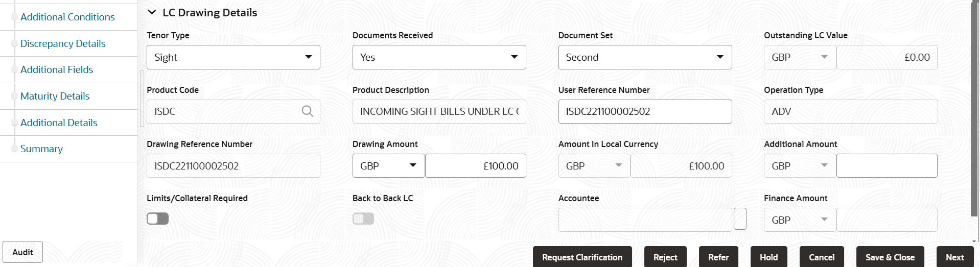Open the Discrepancy Details step
The image size is (980, 267).
click(63, 43)
